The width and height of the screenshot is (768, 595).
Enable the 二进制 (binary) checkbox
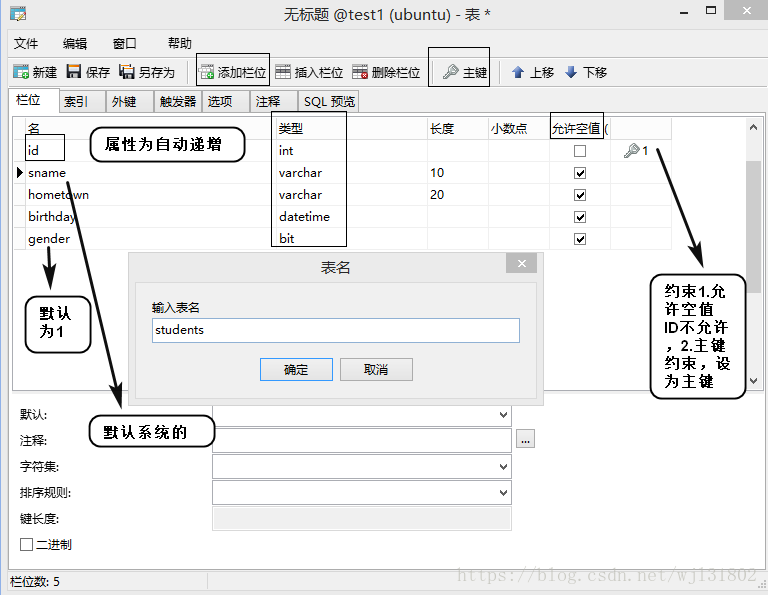pos(26,545)
